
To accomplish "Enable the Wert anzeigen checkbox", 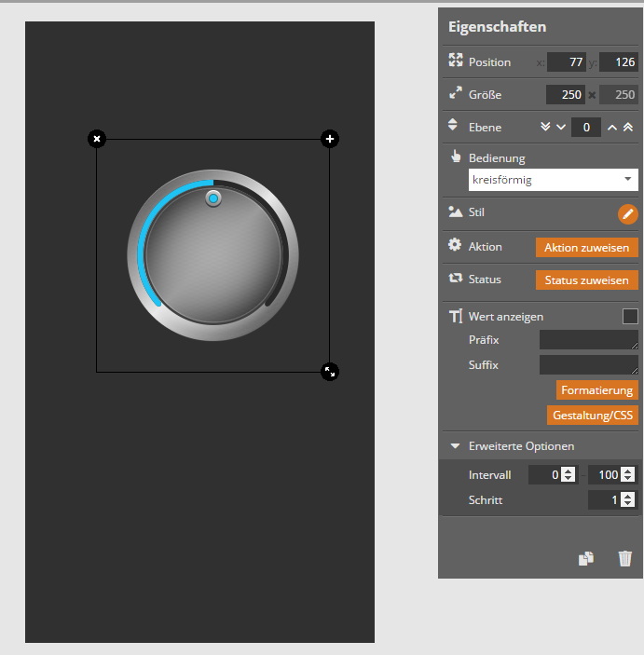I will click(630, 316).
